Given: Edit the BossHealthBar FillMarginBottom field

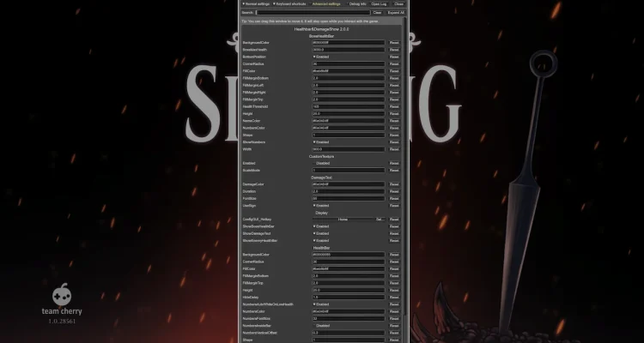Looking at the screenshot, I should coord(349,78).
